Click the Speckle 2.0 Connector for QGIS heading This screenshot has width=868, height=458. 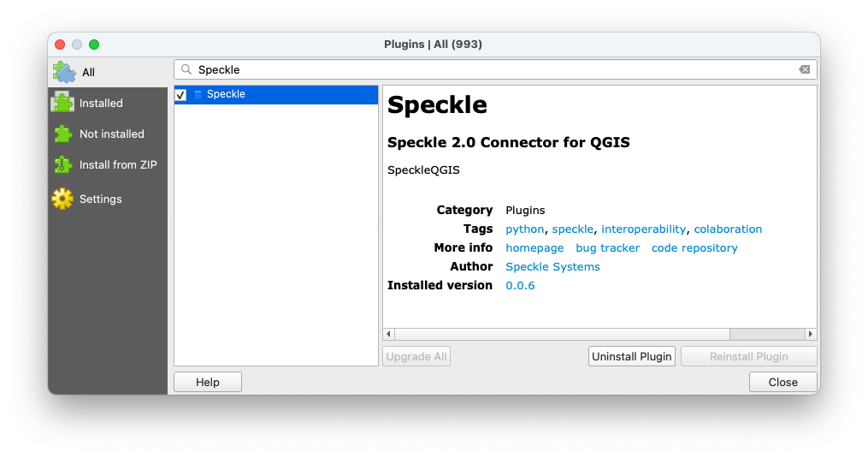pyautogui.click(x=509, y=142)
